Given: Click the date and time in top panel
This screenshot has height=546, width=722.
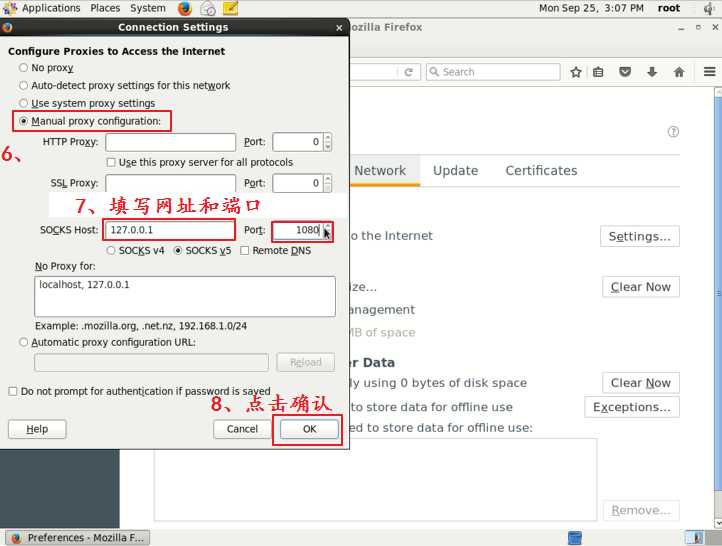Looking at the screenshot, I should [x=591, y=8].
